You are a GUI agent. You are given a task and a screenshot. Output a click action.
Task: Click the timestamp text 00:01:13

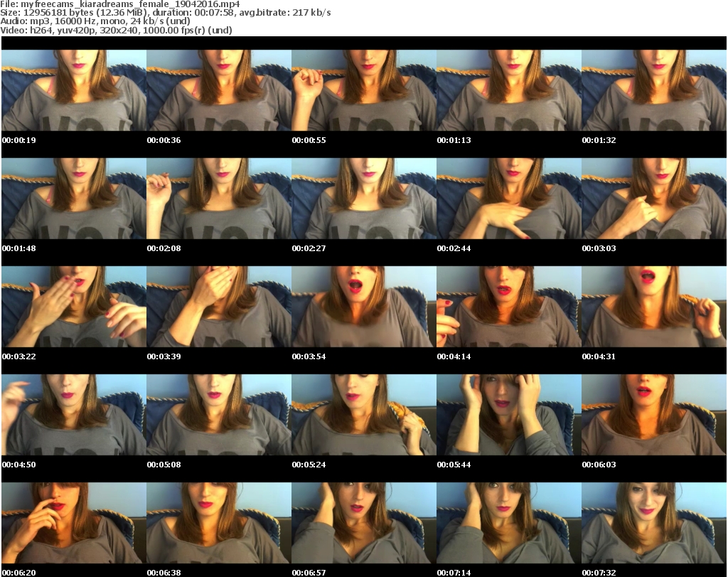(x=454, y=140)
